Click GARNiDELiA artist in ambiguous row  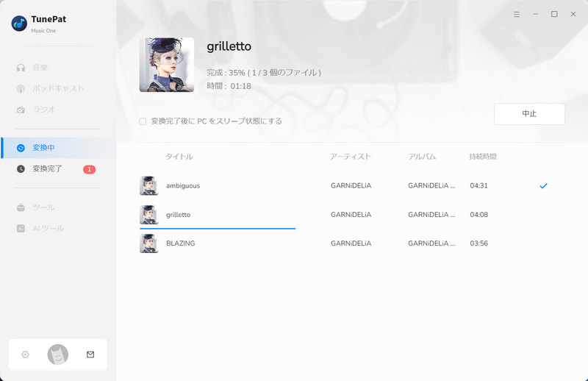coord(351,186)
